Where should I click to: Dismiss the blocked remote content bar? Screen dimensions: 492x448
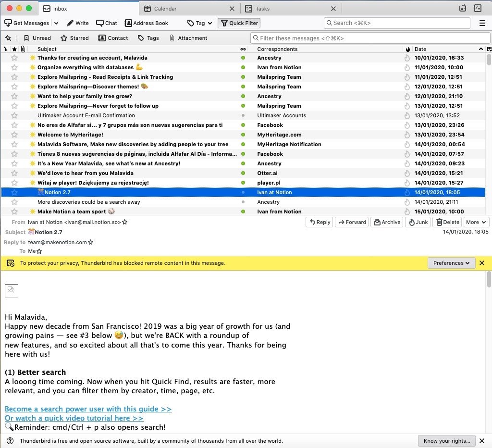[x=482, y=263]
